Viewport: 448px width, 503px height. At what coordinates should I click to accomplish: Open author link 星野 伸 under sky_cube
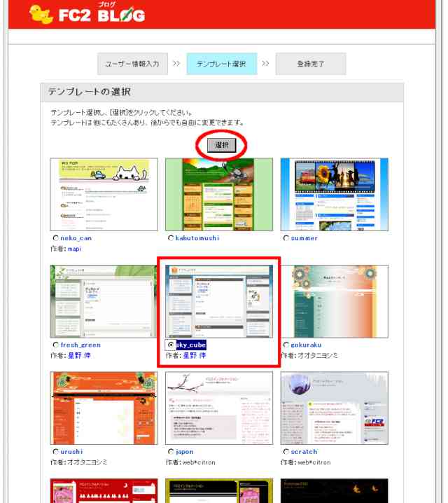click(x=195, y=355)
